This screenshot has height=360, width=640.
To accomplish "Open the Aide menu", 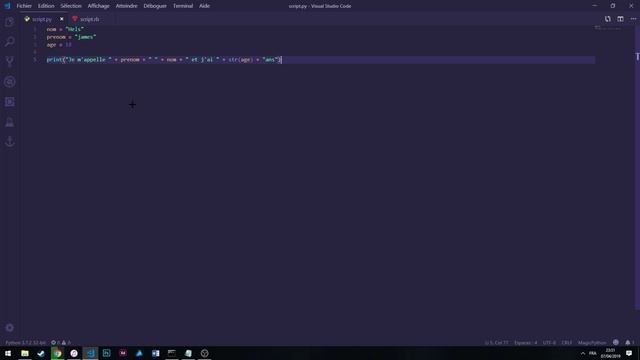I will point(204,6).
